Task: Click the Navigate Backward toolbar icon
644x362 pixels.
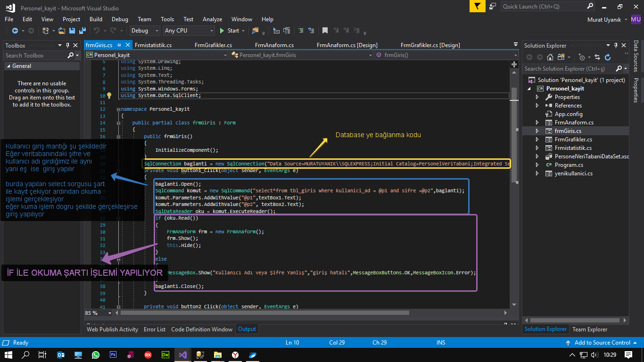Action: click(x=15, y=31)
